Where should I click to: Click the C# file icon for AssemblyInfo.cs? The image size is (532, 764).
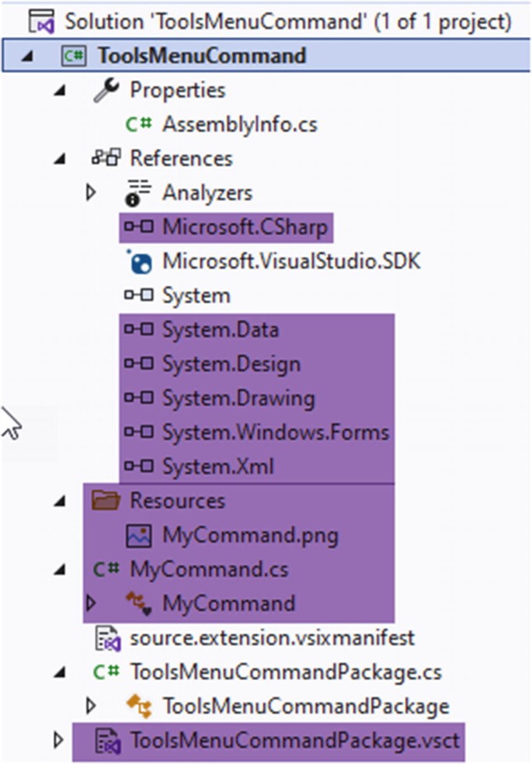pyautogui.click(x=138, y=124)
